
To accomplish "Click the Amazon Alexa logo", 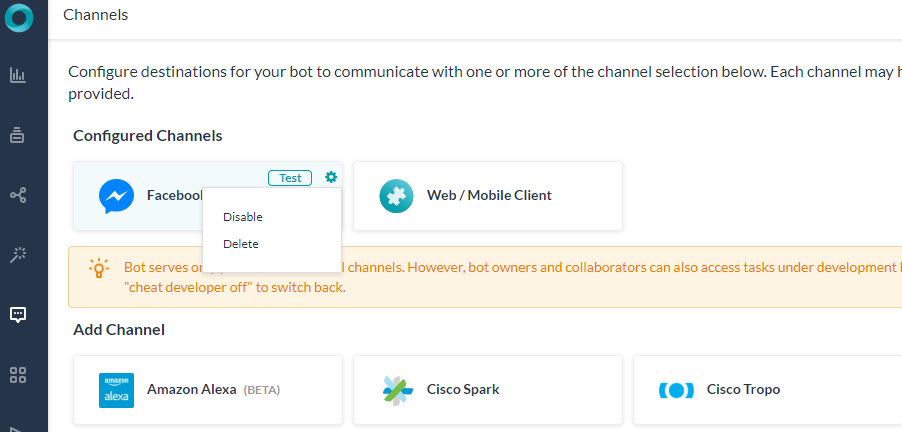I will coord(116,390).
